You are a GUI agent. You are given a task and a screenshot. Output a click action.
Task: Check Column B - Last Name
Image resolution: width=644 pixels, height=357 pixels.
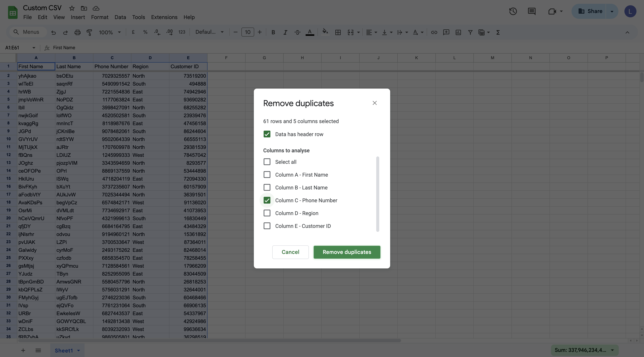point(267,187)
